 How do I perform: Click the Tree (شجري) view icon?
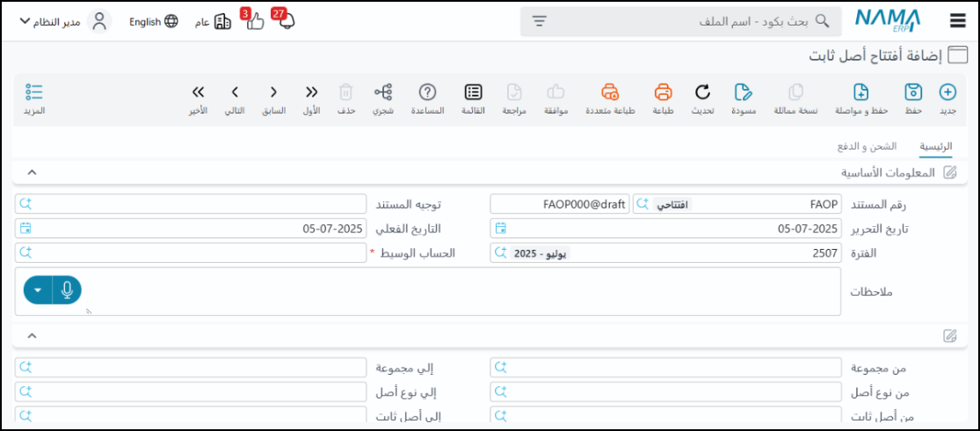click(x=382, y=93)
